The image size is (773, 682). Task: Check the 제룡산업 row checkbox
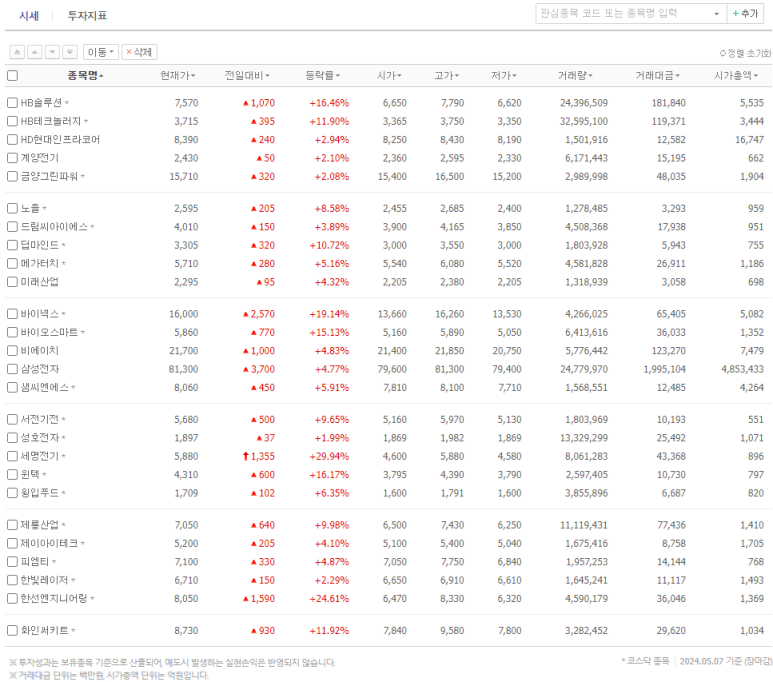[x=12, y=525]
